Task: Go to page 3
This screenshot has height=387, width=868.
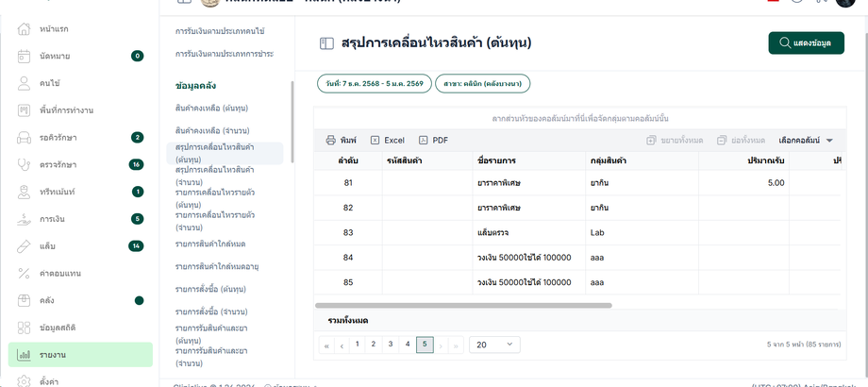Action: click(x=391, y=345)
